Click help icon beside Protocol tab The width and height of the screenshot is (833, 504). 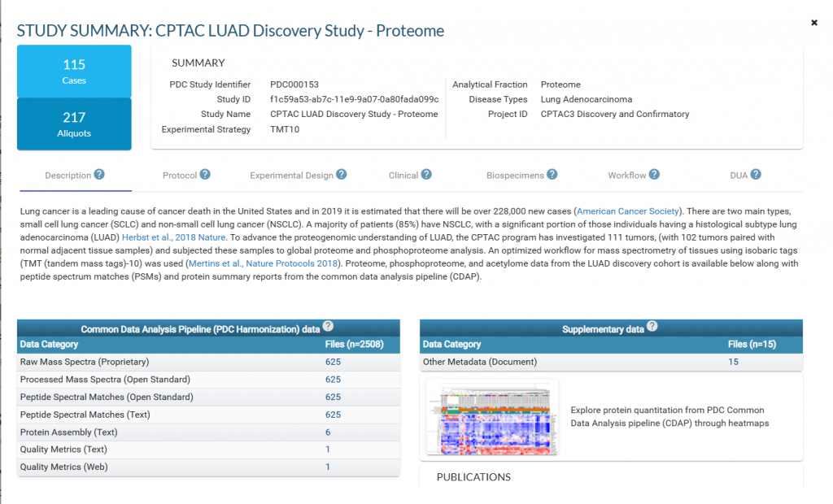pyautogui.click(x=205, y=175)
